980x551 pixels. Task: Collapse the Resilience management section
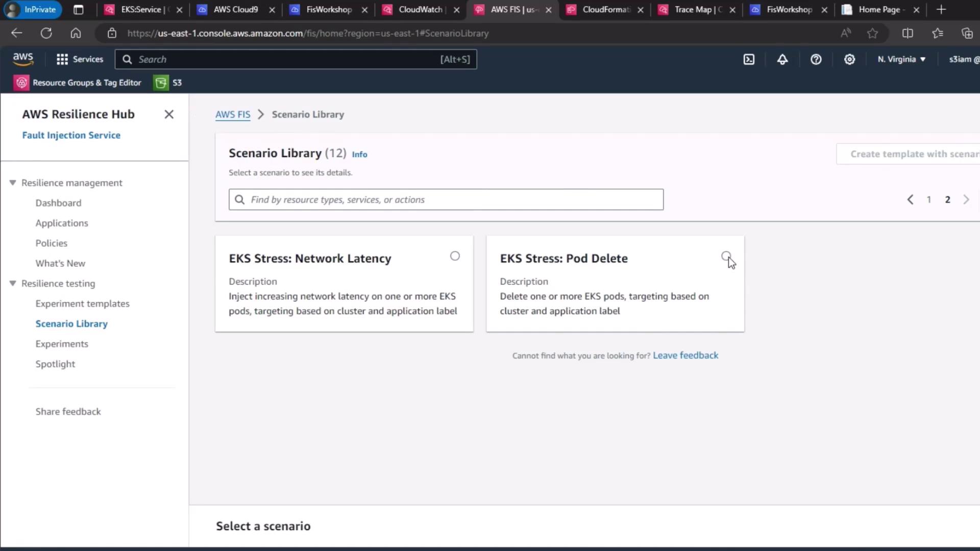tap(13, 183)
